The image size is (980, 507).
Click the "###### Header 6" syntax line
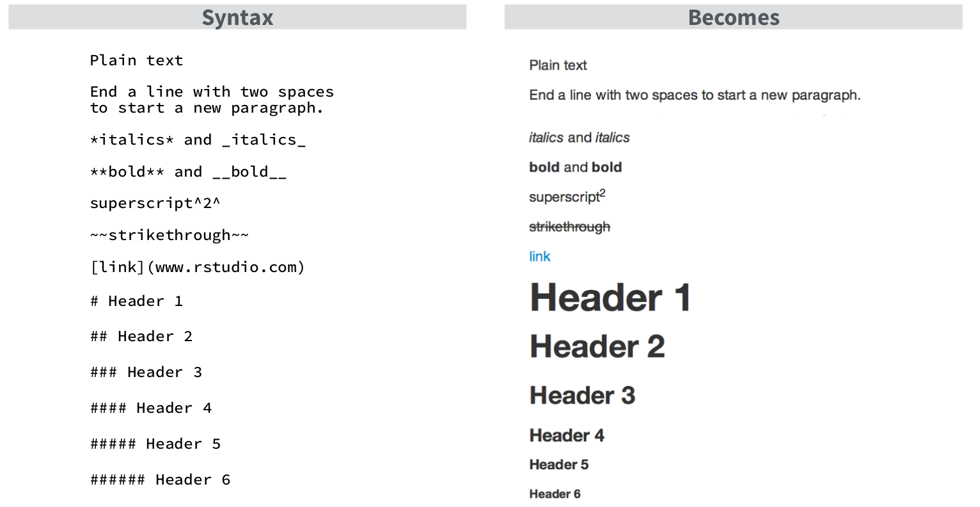click(160, 479)
